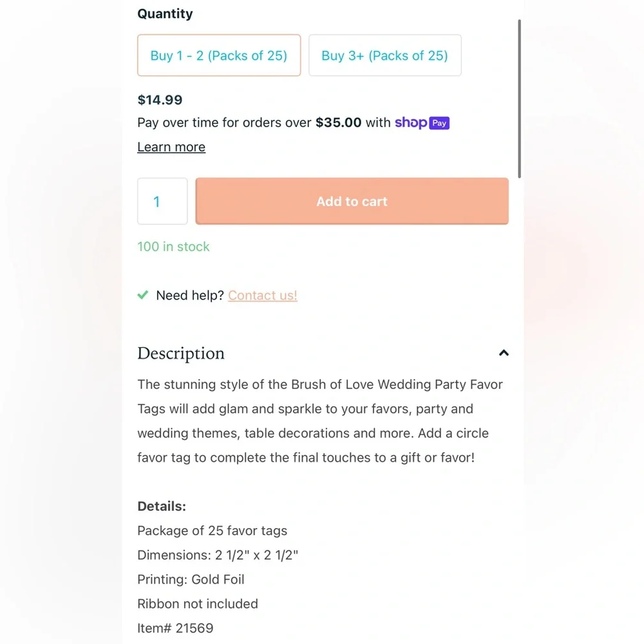Select Buy 3+ (Packs of 25) option
Image resolution: width=644 pixels, height=644 pixels.
[x=385, y=55]
